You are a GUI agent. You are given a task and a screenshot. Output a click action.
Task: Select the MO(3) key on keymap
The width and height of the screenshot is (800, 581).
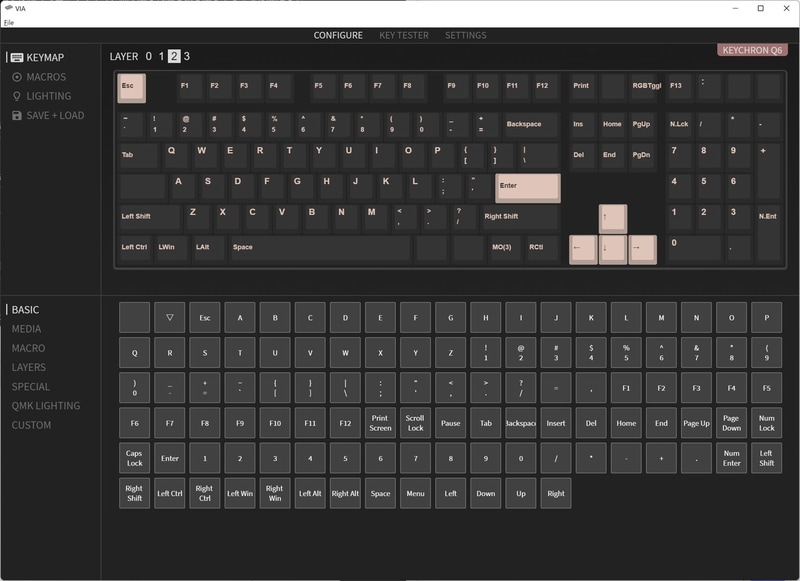coord(504,249)
